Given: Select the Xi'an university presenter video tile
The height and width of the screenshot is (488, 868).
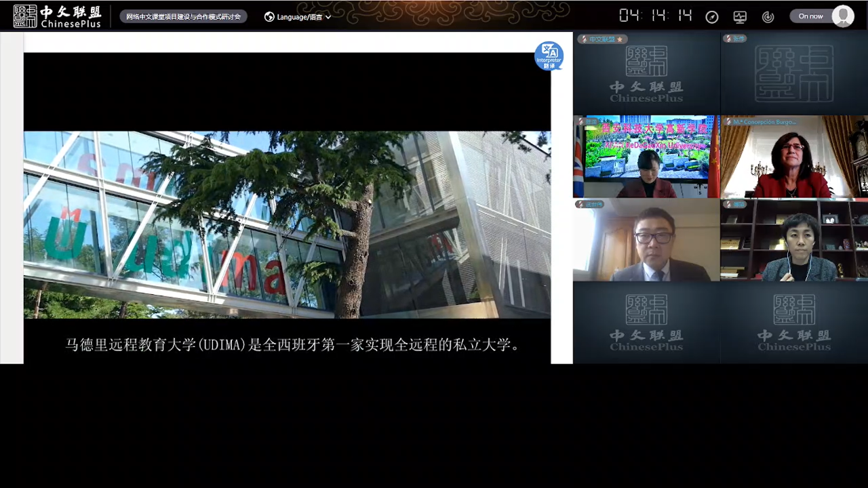Looking at the screenshot, I should pos(646,157).
